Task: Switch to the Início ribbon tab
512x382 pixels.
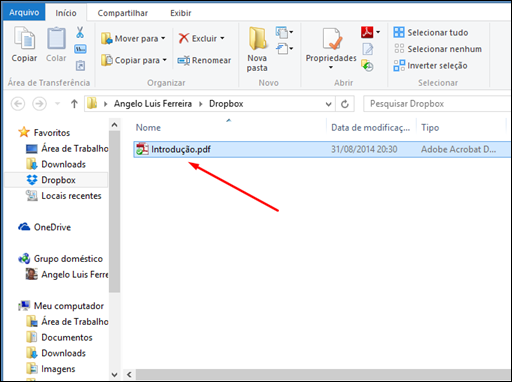Action: (x=66, y=13)
